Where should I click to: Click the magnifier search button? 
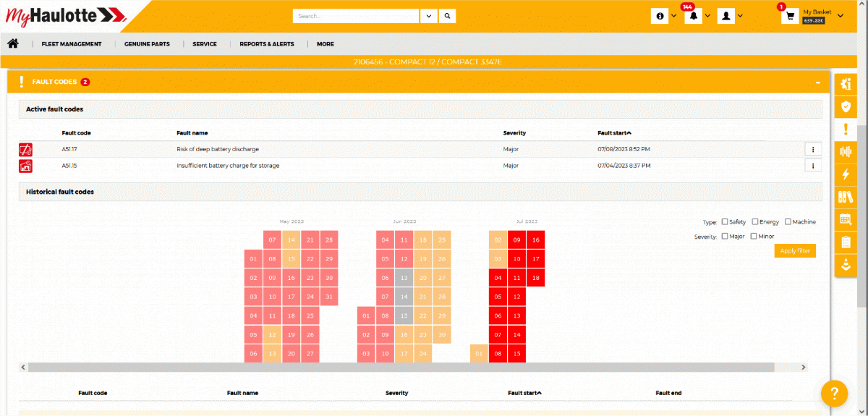448,16
